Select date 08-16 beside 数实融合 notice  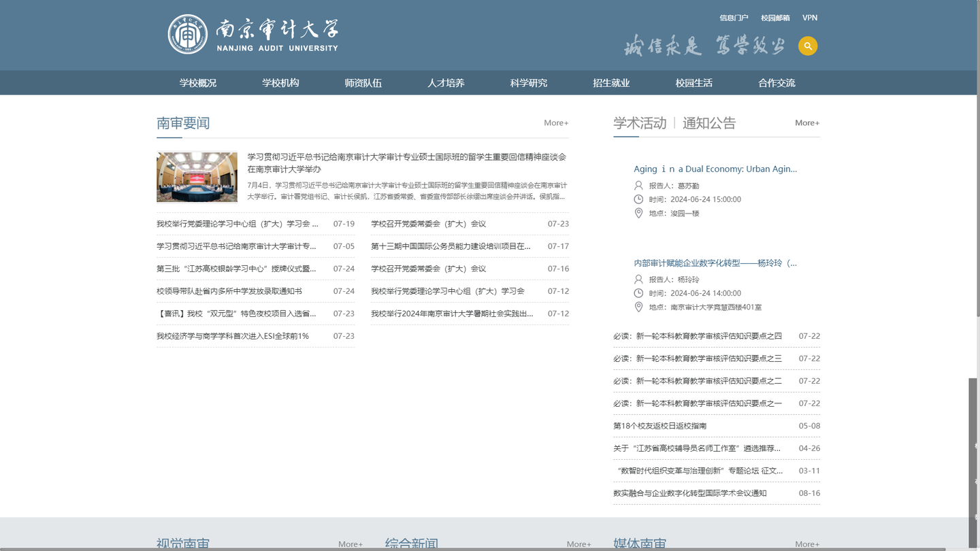tap(809, 493)
